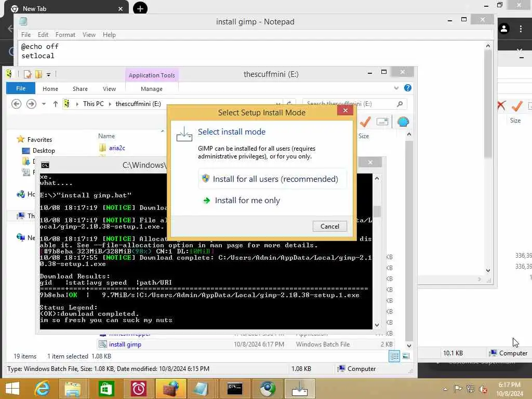Click the drive icon in Explorer address bar
The image size is (532, 399).
[67, 104]
